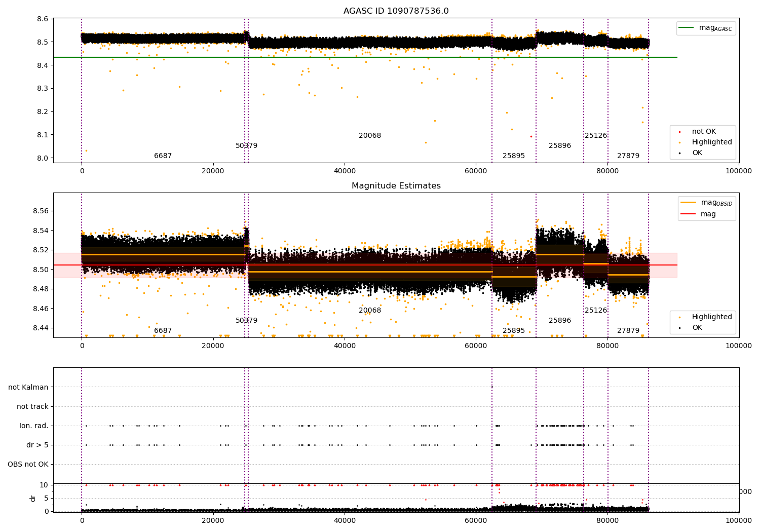Click obsid label 25896 in Magnitude Estimates plot
The height and width of the screenshot is (532, 760).
pos(560,321)
